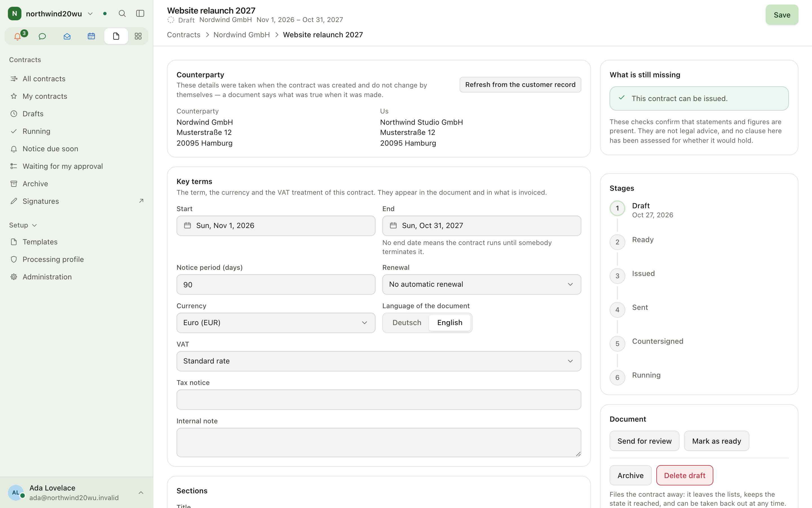Viewport: 812px width, 508px height.
Task: Open the Currency dropdown showing Euro (EUR)
Action: point(276,323)
